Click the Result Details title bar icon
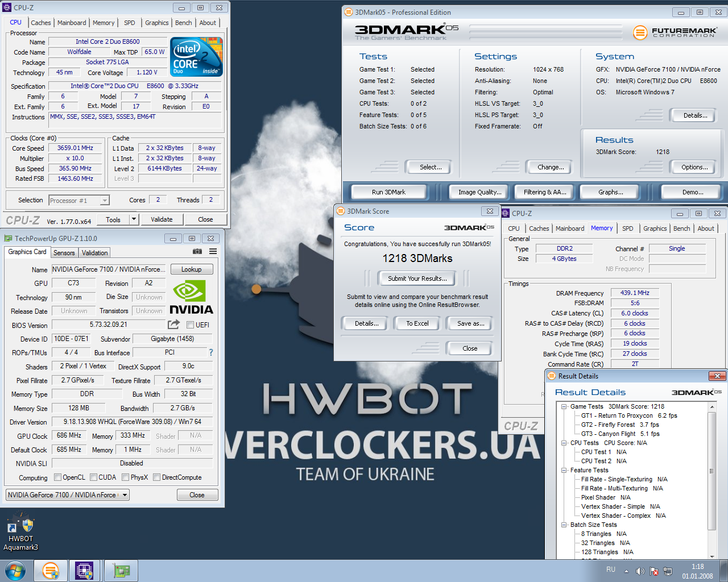The image size is (728, 582). 551,376
